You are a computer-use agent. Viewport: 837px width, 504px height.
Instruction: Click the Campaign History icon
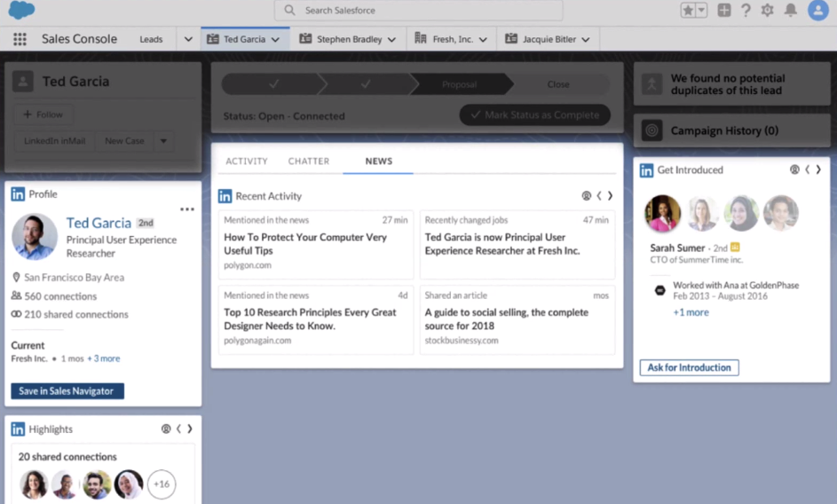pyautogui.click(x=651, y=130)
